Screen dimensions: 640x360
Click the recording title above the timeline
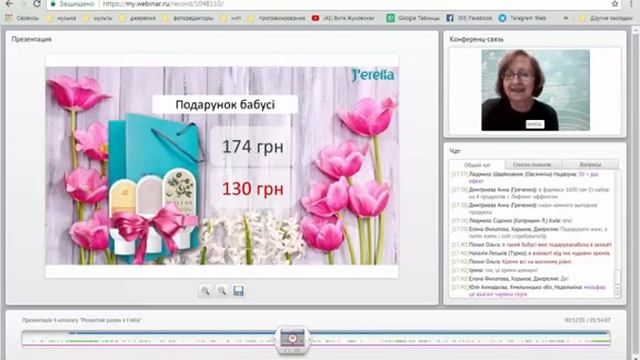click(x=82, y=320)
